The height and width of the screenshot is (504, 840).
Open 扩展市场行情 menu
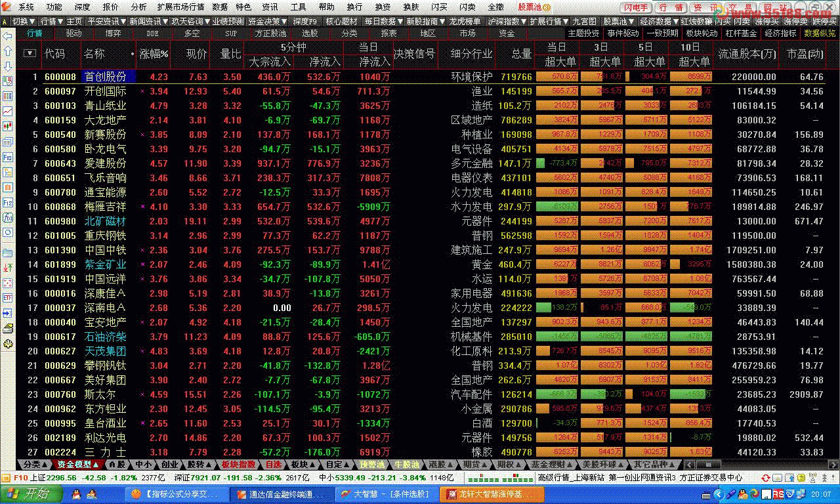click(x=180, y=7)
